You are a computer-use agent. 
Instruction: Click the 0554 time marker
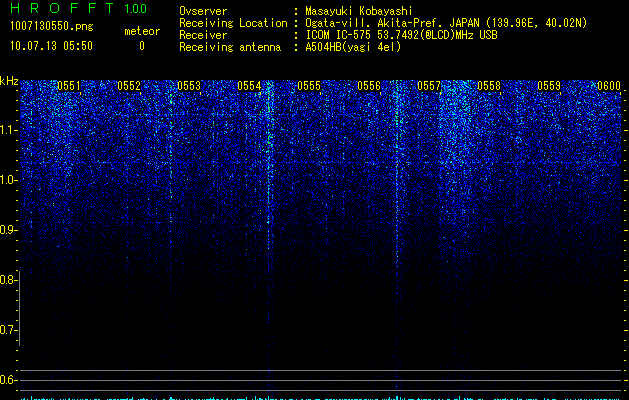[249, 86]
